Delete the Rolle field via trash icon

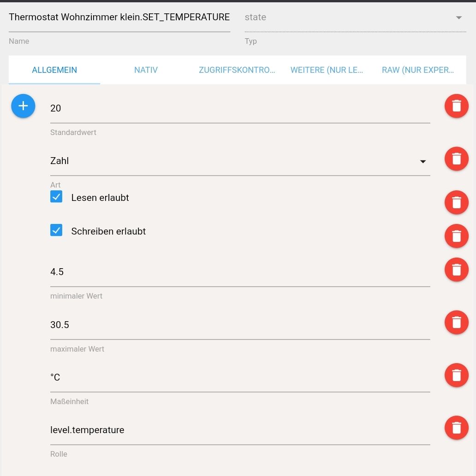pyautogui.click(x=456, y=428)
